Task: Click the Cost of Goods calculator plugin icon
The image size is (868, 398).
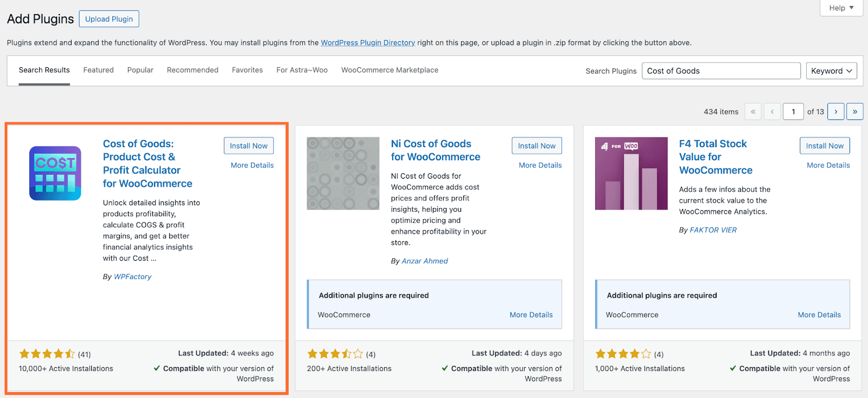Action: click(x=55, y=173)
